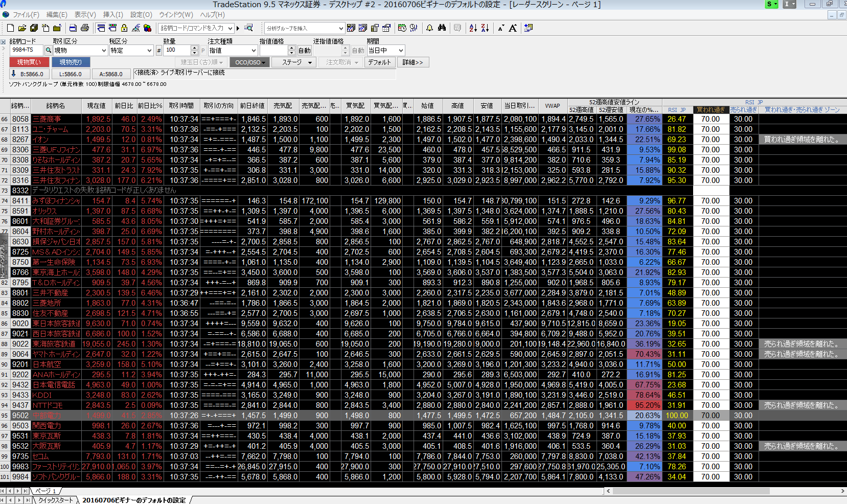
Task: Click the increase font size icon
Action: click(513, 28)
